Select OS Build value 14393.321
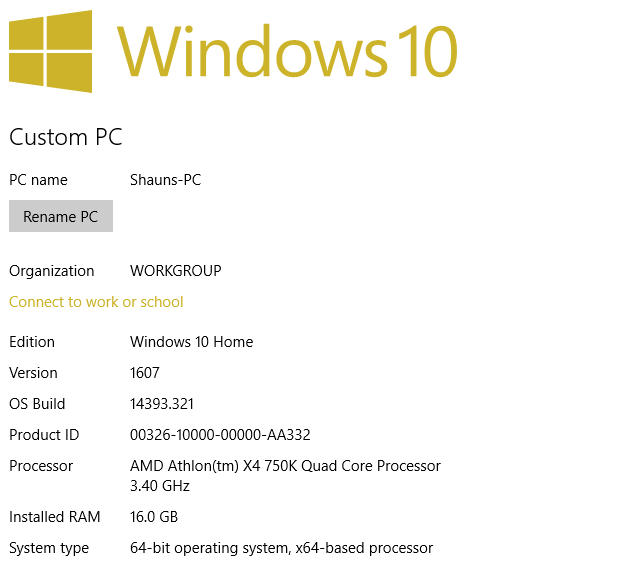The width and height of the screenshot is (625, 563). [x=162, y=404]
